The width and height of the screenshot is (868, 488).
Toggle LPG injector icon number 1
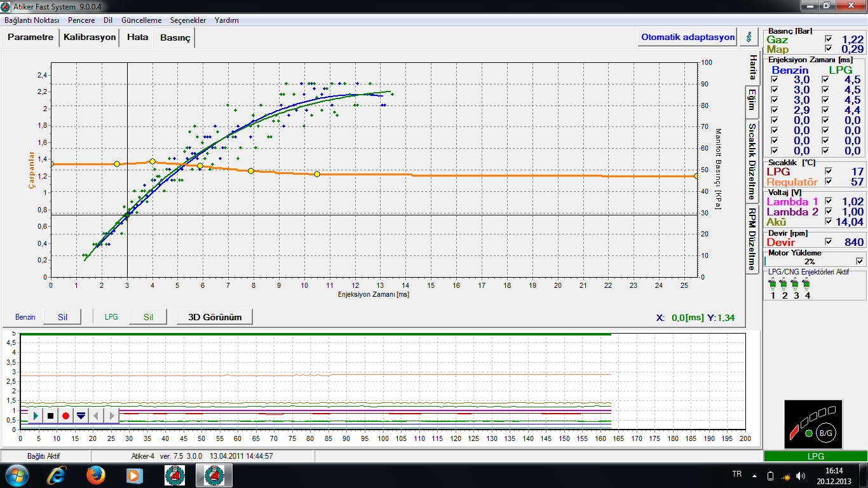click(x=773, y=283)
